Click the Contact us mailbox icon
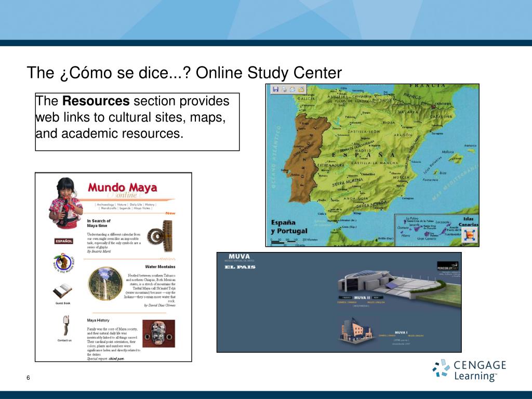The image size is (532, 399). 66,325
